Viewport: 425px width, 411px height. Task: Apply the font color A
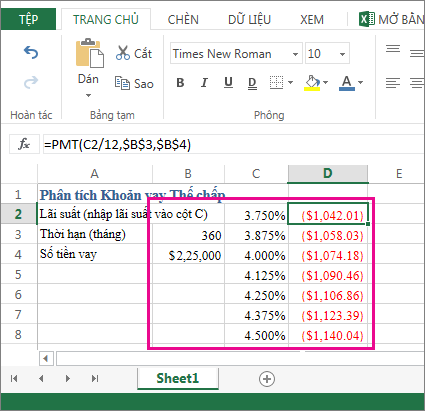click(x=347, y=83)
